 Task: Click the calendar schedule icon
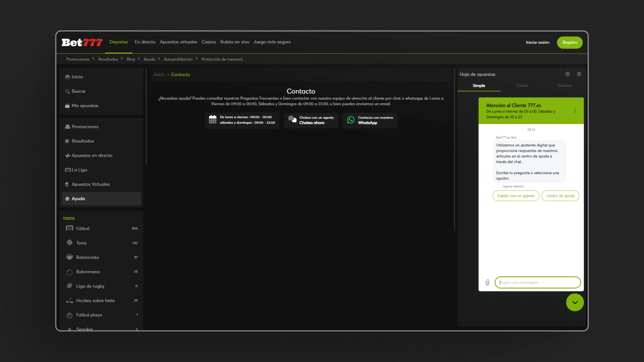213,119
